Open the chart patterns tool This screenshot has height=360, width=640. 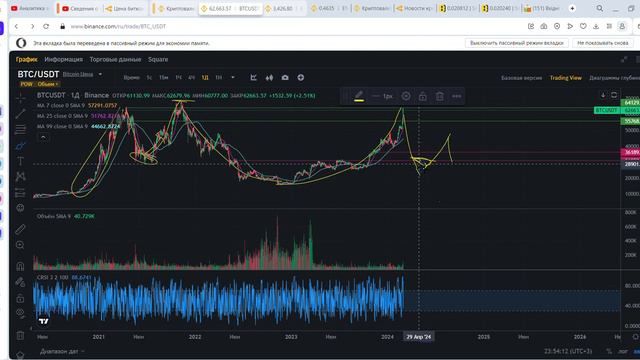[20, 176]
